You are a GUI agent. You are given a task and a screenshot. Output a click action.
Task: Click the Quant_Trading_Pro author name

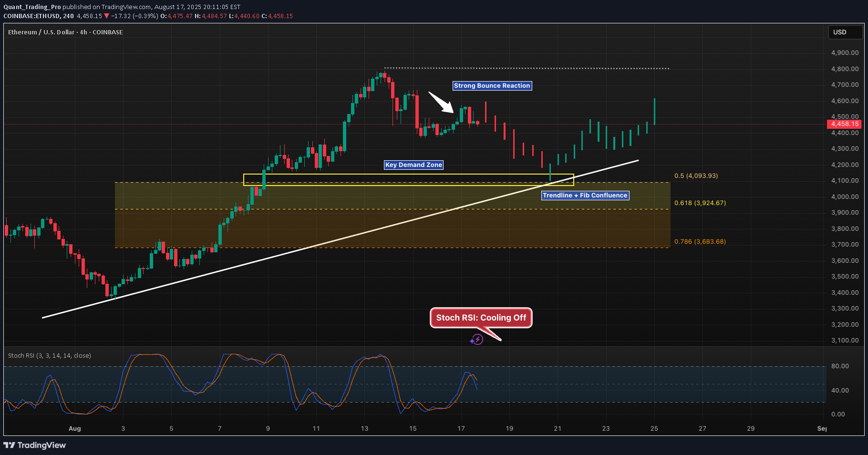[32, 7]
